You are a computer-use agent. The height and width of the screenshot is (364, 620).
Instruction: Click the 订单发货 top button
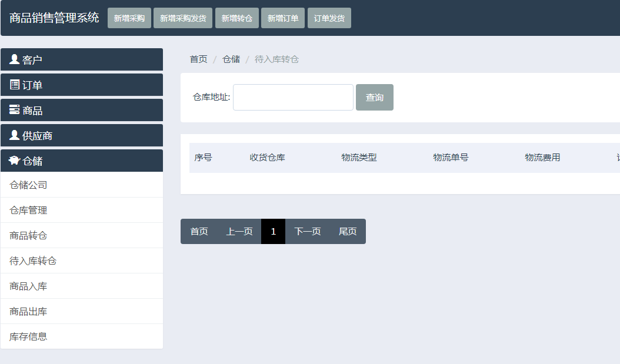tap(329, 18)
